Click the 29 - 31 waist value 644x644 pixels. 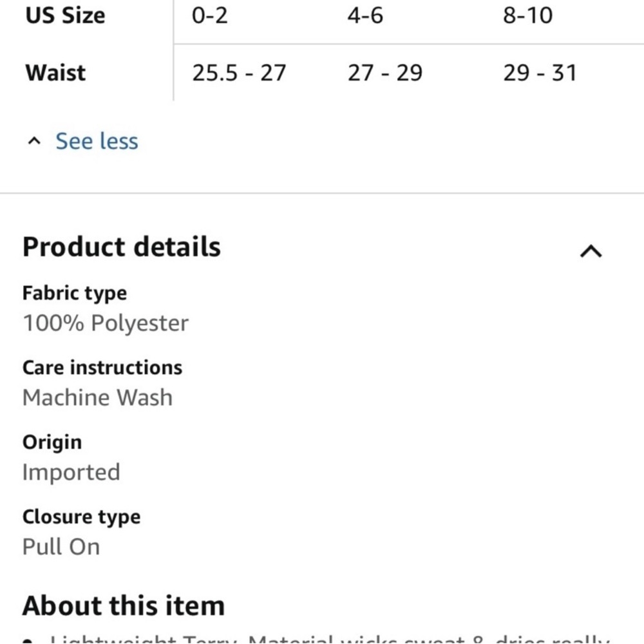(x=540, y=73)
